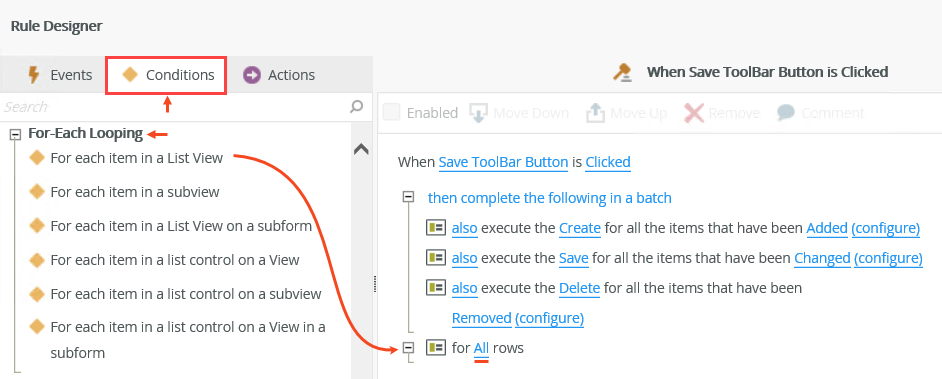Switch to the Events tab
This screenshot has width=942, height=379.
pyautogui.click(x=59, y=75)
